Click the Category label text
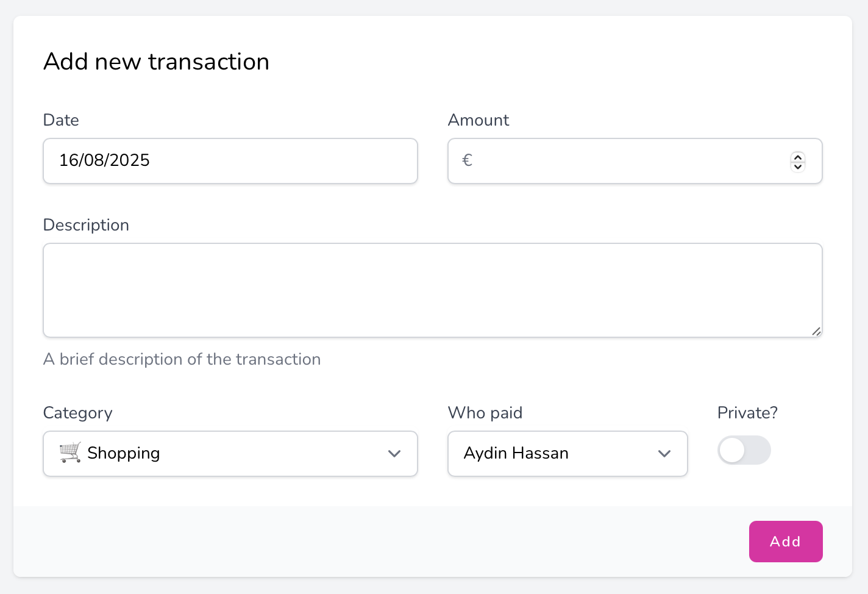This screenshot has height=594, width=868. pos(78,413)
